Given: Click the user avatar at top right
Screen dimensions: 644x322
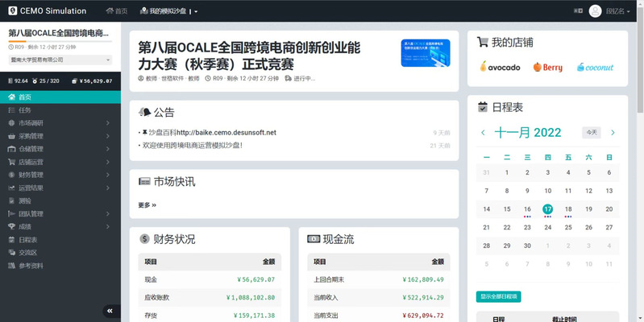Looking at the screenshot, I should [596, 11].
